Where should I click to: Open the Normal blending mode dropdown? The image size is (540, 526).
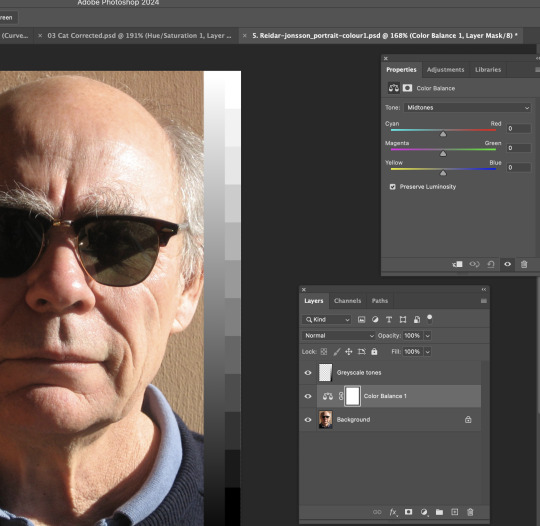339,336
